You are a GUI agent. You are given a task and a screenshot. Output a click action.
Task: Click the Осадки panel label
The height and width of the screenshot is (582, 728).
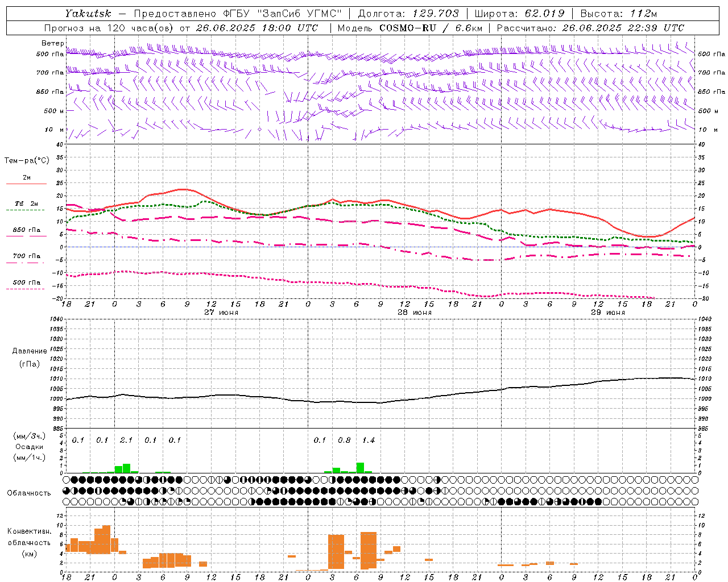[30, 447]
